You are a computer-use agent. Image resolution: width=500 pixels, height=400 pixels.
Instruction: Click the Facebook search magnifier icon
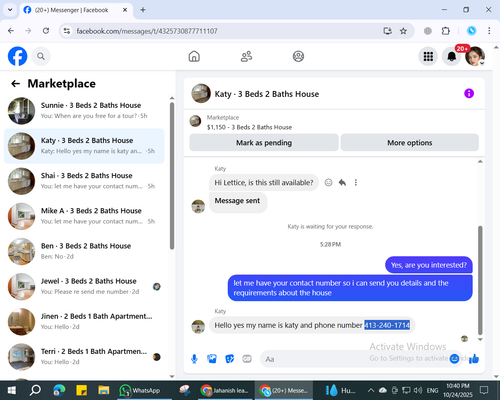41,56
